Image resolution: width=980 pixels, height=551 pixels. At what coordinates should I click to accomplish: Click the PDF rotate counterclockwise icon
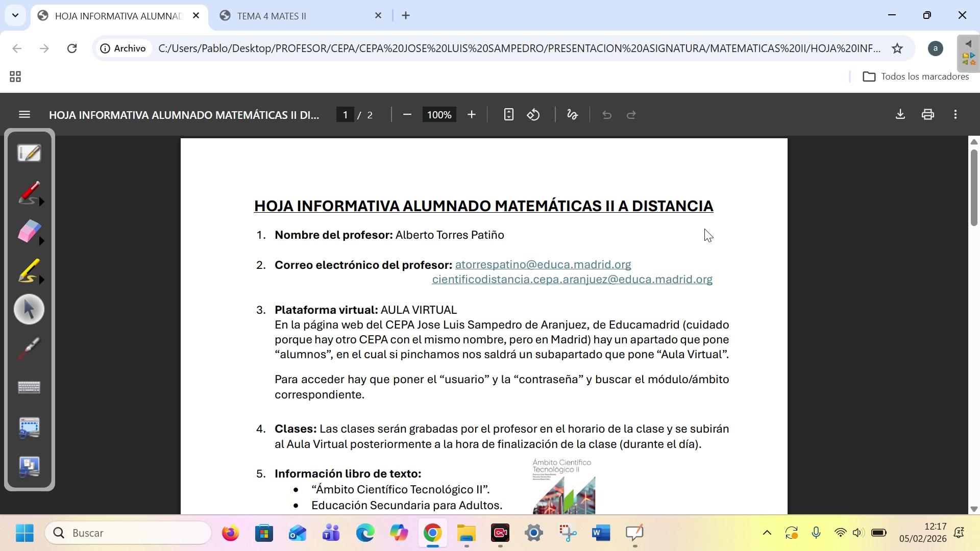click(x=533, y=115)
